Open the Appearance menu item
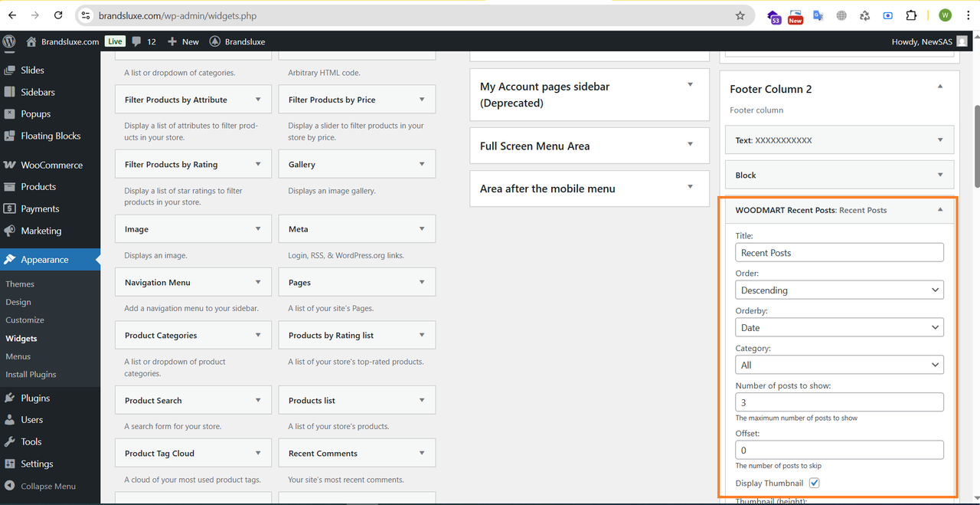 pos(50,260)
